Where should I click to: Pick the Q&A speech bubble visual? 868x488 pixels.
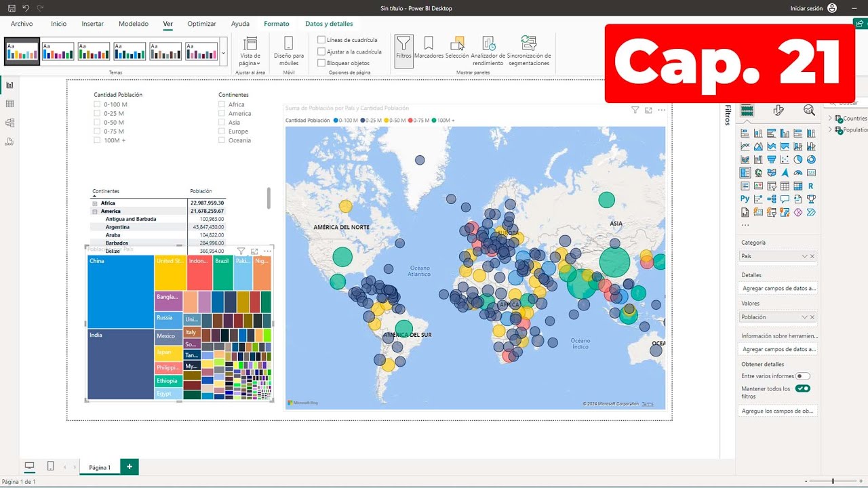pyautogui.click(x=785, y=199)
